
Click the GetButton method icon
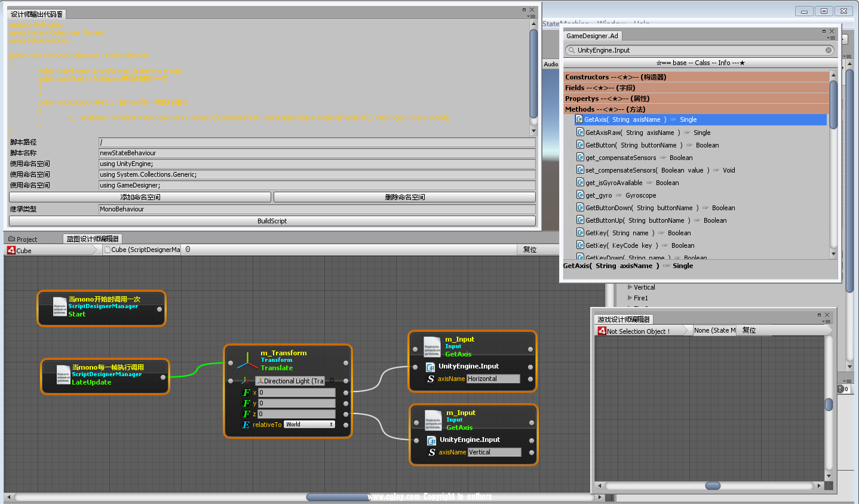(581, 145)
